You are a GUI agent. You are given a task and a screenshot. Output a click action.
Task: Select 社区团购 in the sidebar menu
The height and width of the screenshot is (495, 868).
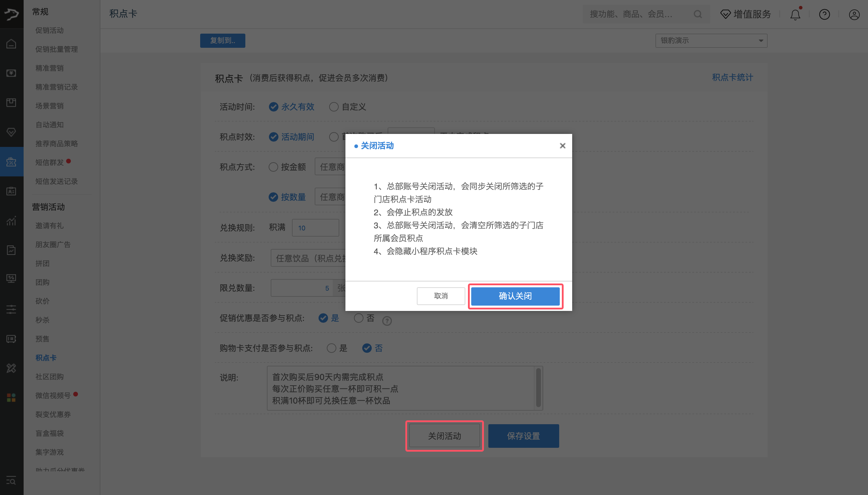click(50, 376)
